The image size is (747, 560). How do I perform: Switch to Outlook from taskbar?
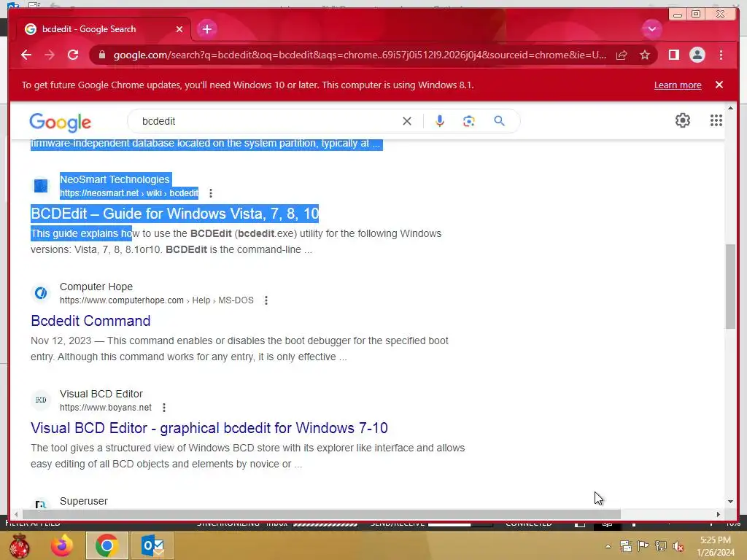tap(152, 545)
